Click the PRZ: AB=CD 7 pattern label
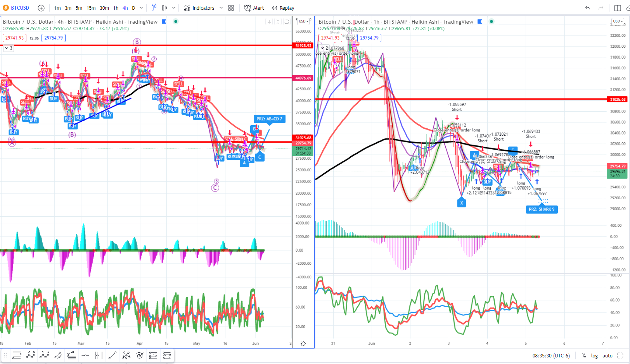Image resolution: width=630 pixels, height=364 pixels. click(x=269, y=119)
